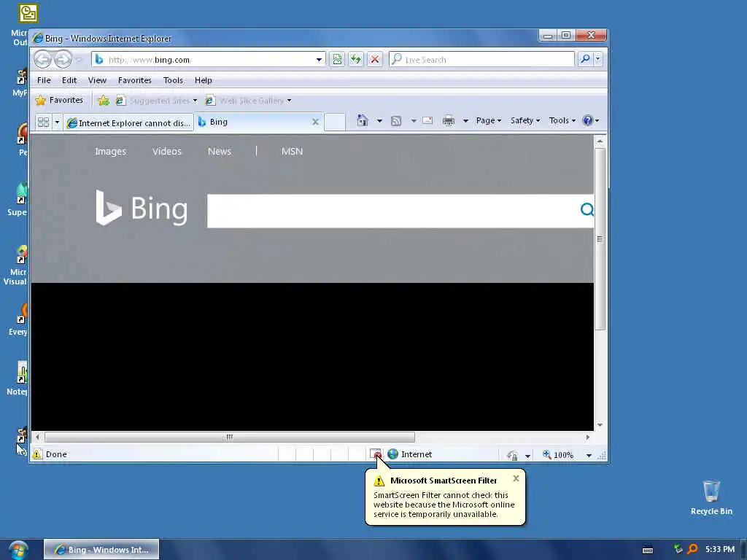Click the 100% zoom level button

click(558, 455)
